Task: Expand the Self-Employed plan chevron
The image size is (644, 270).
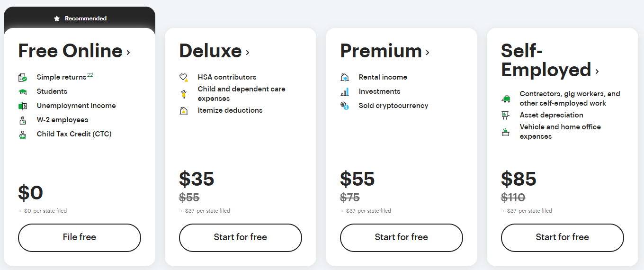Action: (597, 71)
